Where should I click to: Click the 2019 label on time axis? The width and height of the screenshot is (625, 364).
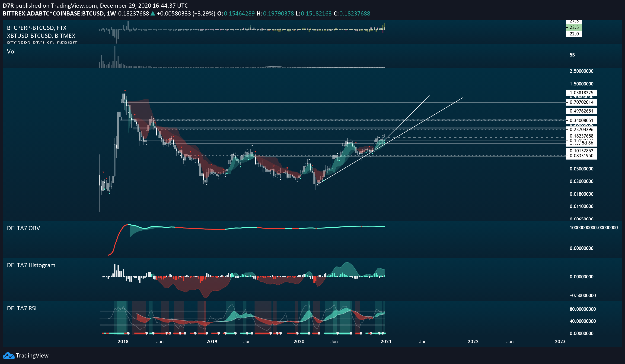tap(212, 342)
